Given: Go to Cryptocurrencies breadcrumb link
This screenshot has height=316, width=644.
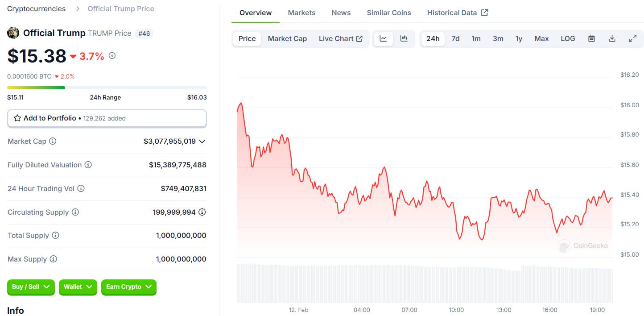Looking at the screenshot, I should pyautogui.click(x=36, y=8).
